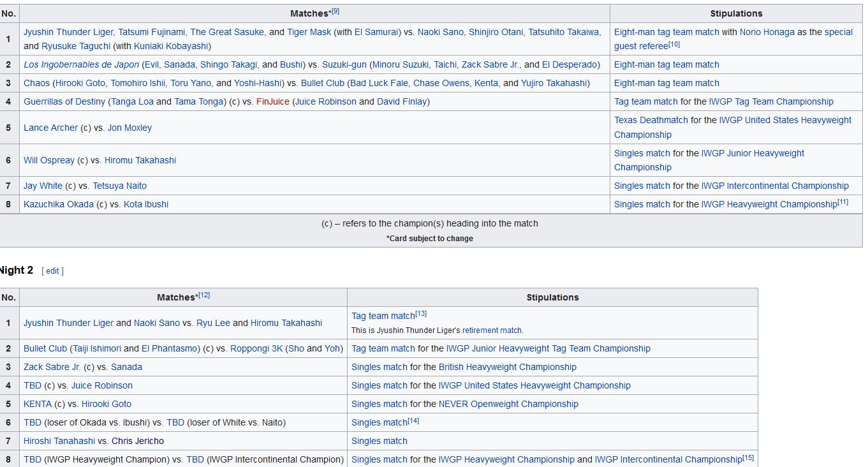This screenshot has width=868, height=467.
Task: Click the NEVER Openweight Championship link
Action: [508, 404]
